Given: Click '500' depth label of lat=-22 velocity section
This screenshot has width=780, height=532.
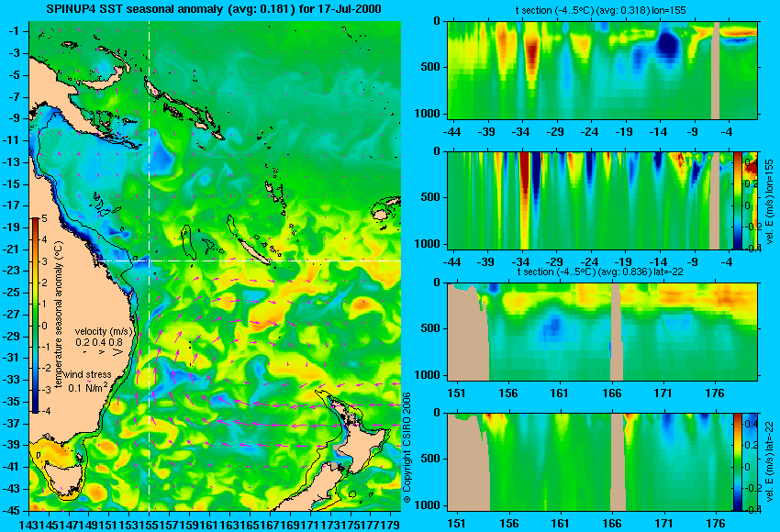Looking at the screenshot, I should [430, 459].
